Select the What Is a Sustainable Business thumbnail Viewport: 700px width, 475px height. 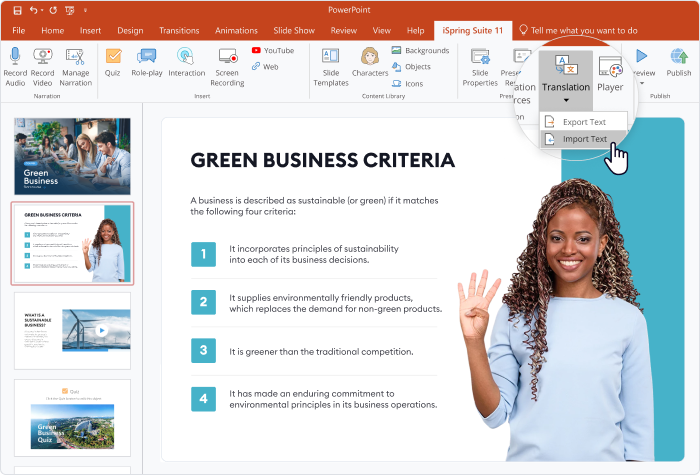point(72,331)
